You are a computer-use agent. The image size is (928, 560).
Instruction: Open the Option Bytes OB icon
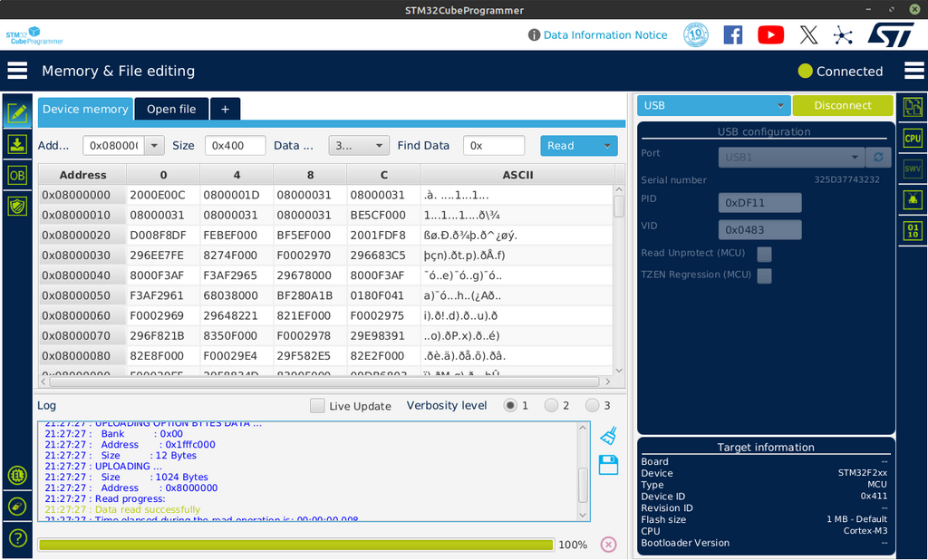(x=17, y=175)
